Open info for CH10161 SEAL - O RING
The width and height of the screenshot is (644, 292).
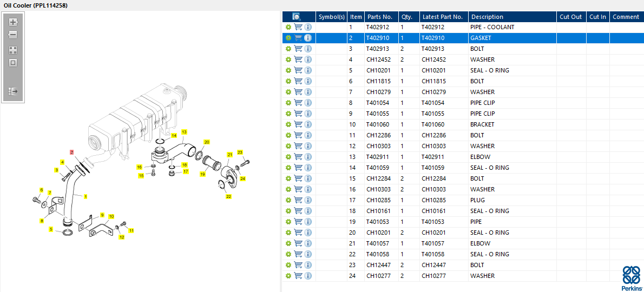click(308, 211)
